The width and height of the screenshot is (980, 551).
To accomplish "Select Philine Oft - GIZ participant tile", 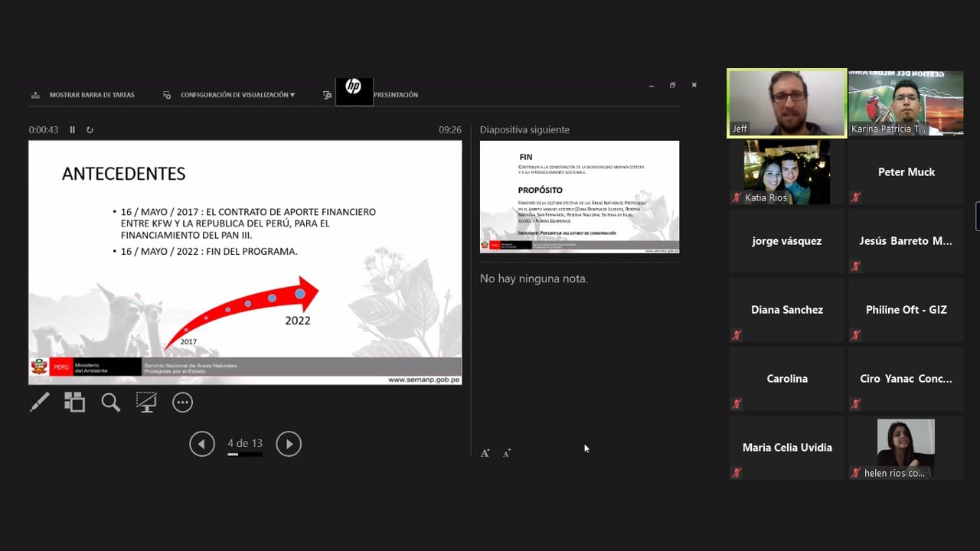I will tap(906, 310).
